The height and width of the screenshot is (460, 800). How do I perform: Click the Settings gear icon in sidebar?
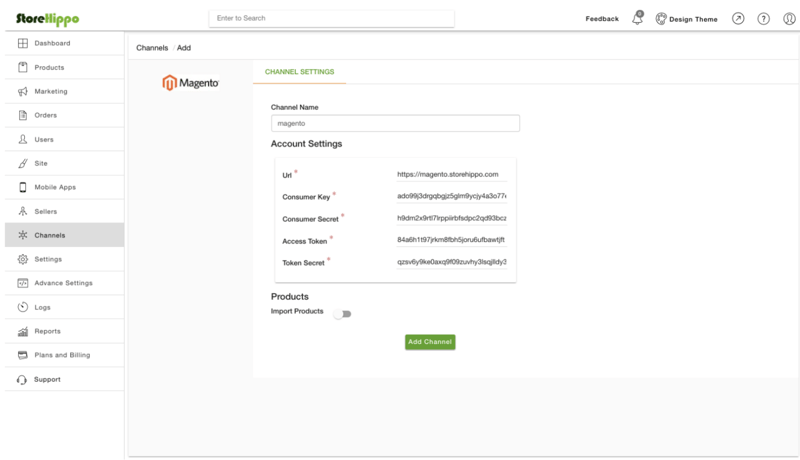tap(23, 259)
